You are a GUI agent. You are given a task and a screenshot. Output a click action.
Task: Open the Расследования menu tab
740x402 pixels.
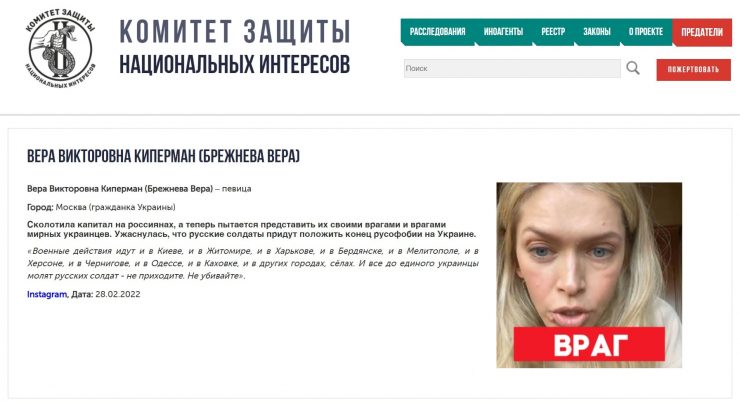(x=437, y=32)
